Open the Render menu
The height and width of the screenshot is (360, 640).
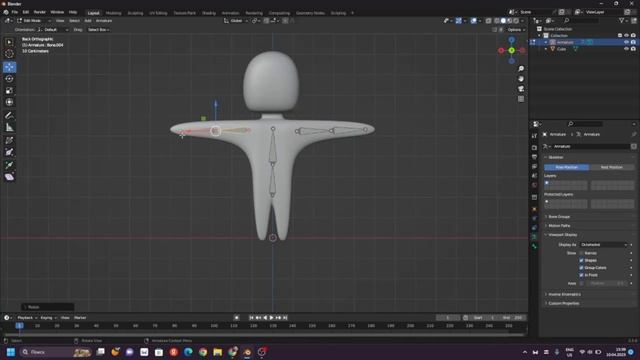coord(40,12)
